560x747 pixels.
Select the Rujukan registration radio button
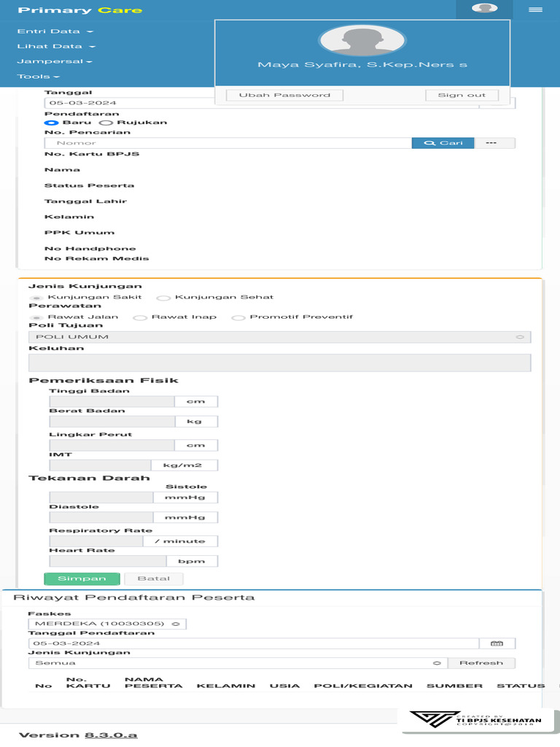tap(105, 123)
